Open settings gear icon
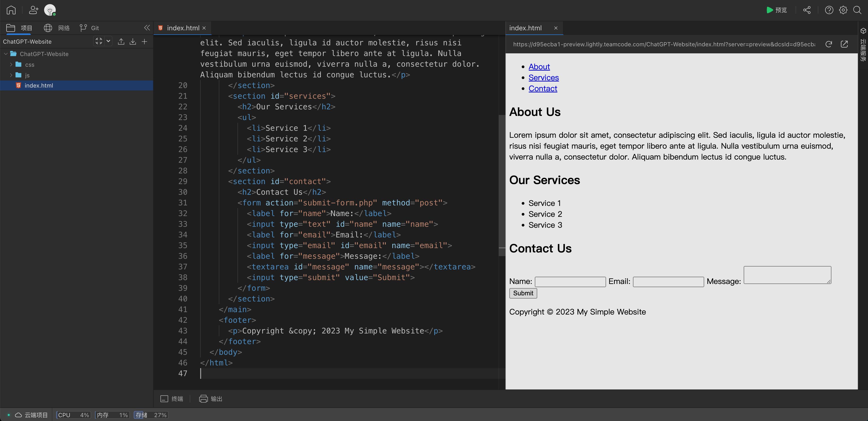Screen dimensions: 868x421 [x=843, y=10]
